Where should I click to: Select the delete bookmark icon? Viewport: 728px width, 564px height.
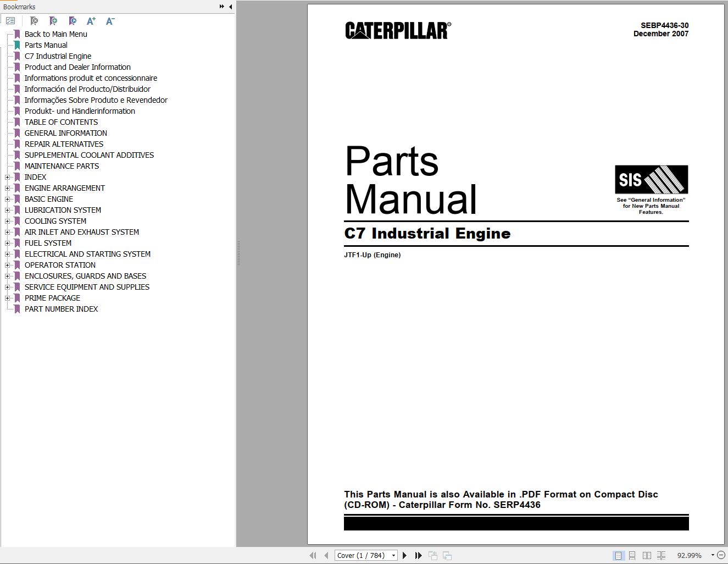point(34,20)
